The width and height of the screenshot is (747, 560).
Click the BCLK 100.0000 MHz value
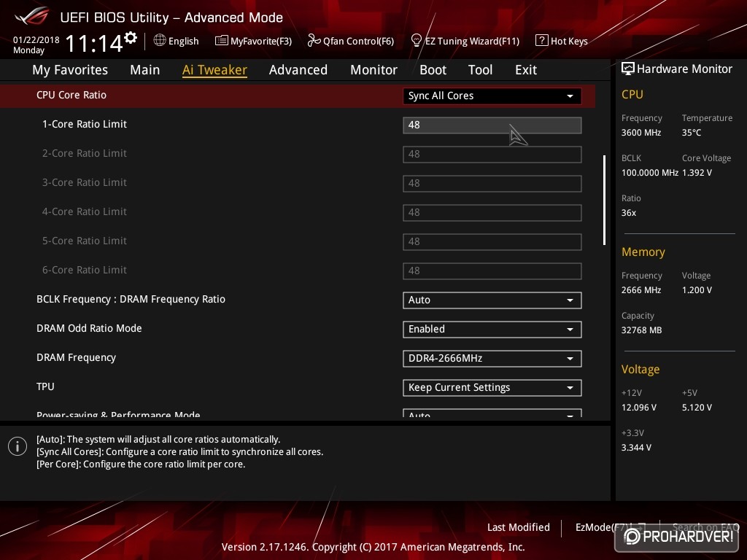click(x=650, y=172)
